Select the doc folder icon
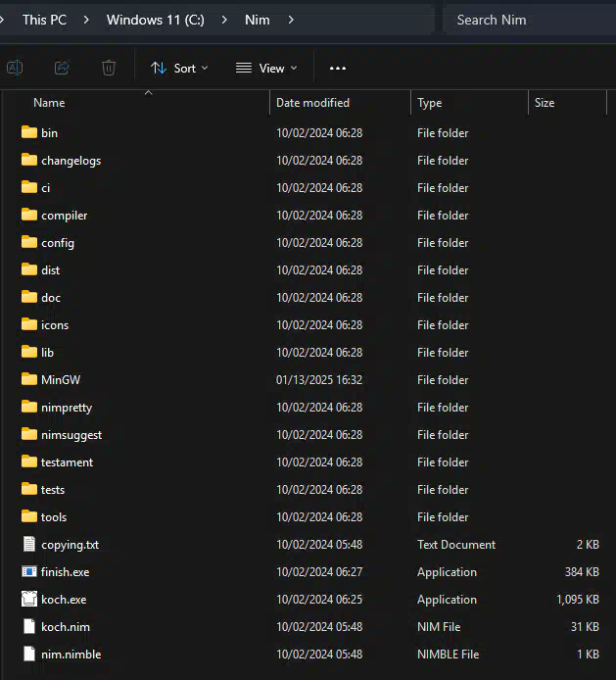The width and height of the screenshot is (616, 680). point(29,297)
